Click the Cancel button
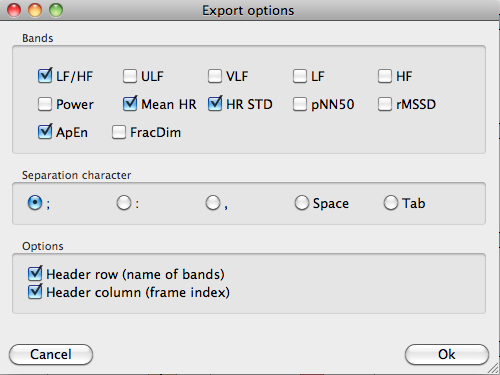 pyautogui.click(x=51, y=354)
